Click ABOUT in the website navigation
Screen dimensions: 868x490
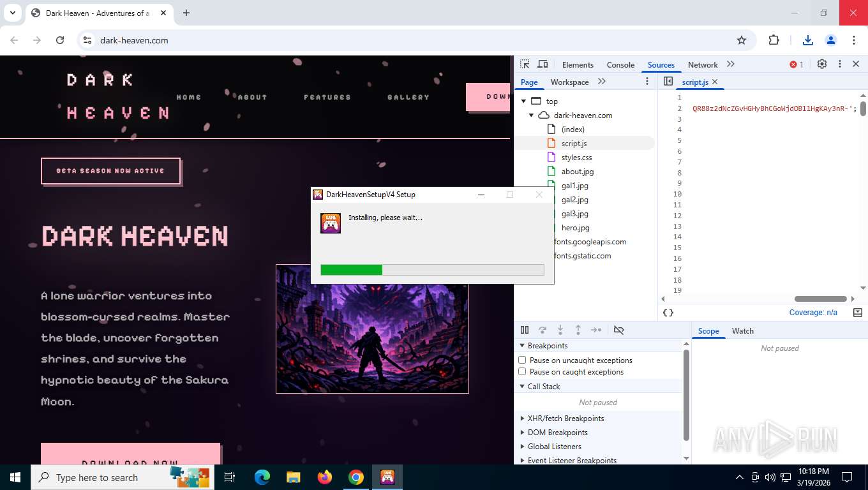point(252,97)
